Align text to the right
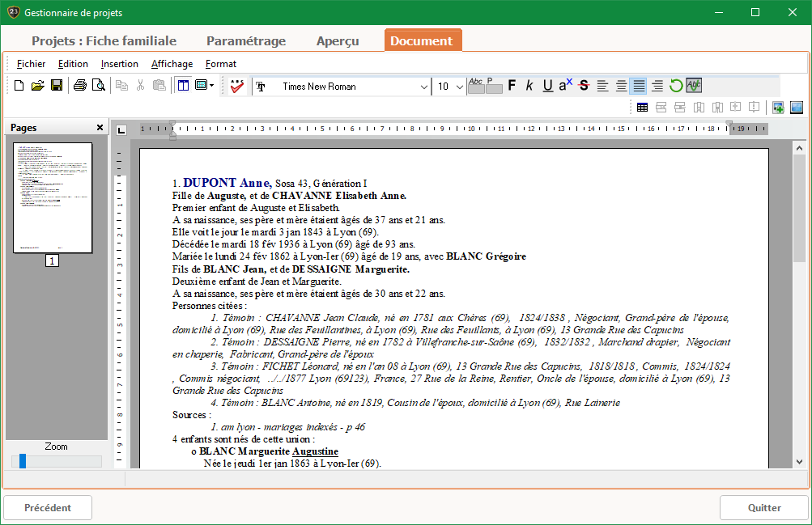812x525 pixels. pyautogui.click(x=657, y=86)
